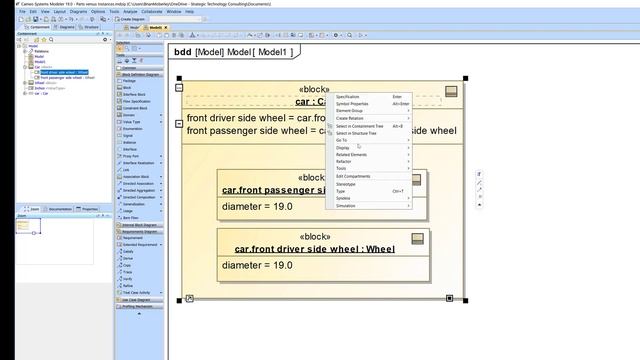Open the Create Relation submenu
This screenshot has width=640, height=360.
[369, 118]
